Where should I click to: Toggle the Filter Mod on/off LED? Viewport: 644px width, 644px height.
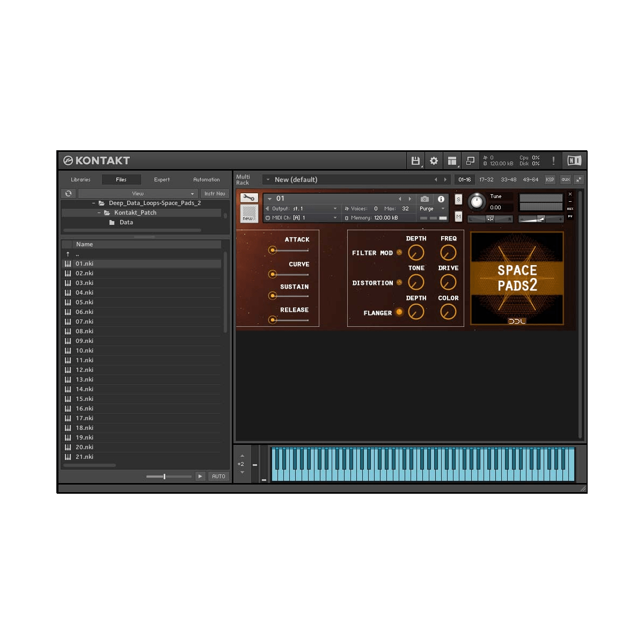coord(399,252)
